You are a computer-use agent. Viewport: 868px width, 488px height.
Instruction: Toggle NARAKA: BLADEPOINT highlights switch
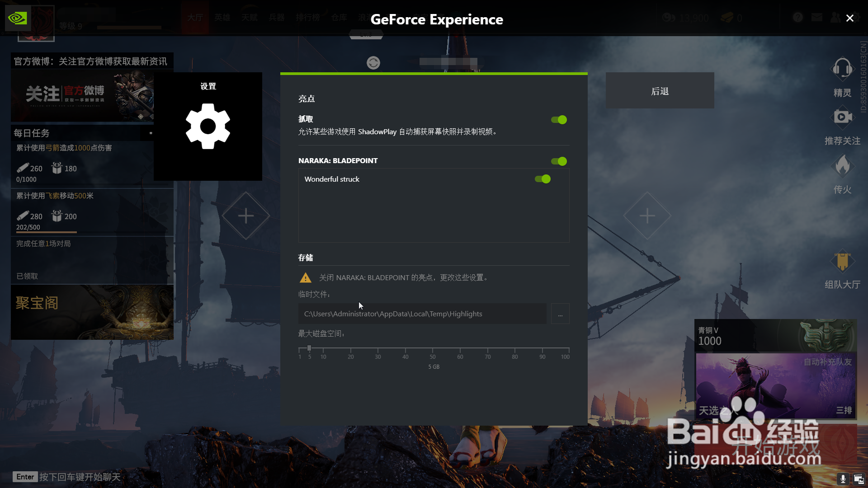[559, 161]
